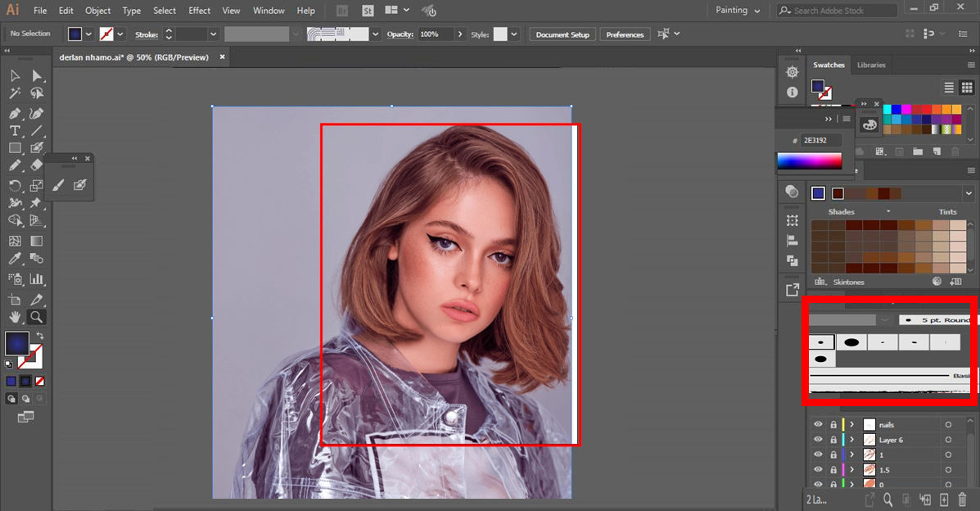Pick Paintbrush tool in floating panel
This screenshot has width=980, height=511.
58,185
